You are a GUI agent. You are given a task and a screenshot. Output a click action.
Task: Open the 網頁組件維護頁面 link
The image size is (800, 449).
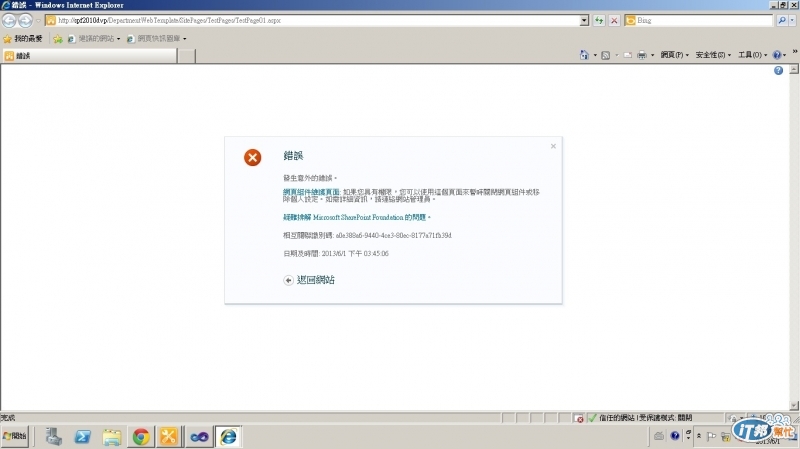tap(311, 192)
